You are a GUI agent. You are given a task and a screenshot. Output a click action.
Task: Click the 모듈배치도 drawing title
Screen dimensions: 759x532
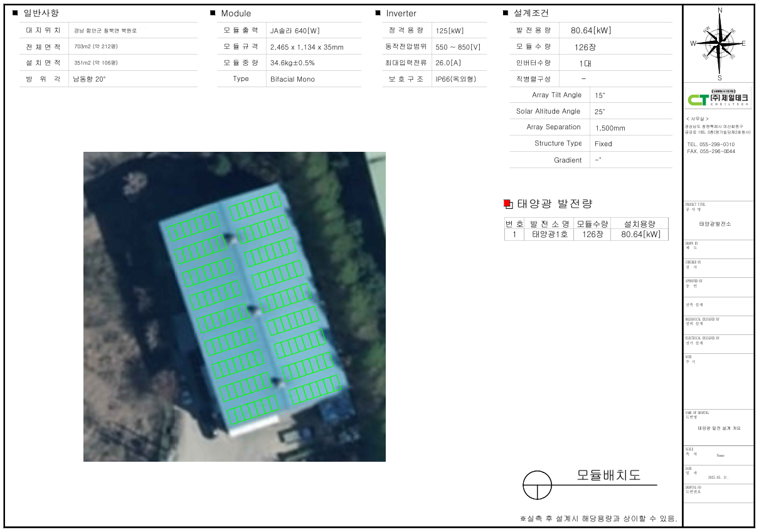coord(608,475)
